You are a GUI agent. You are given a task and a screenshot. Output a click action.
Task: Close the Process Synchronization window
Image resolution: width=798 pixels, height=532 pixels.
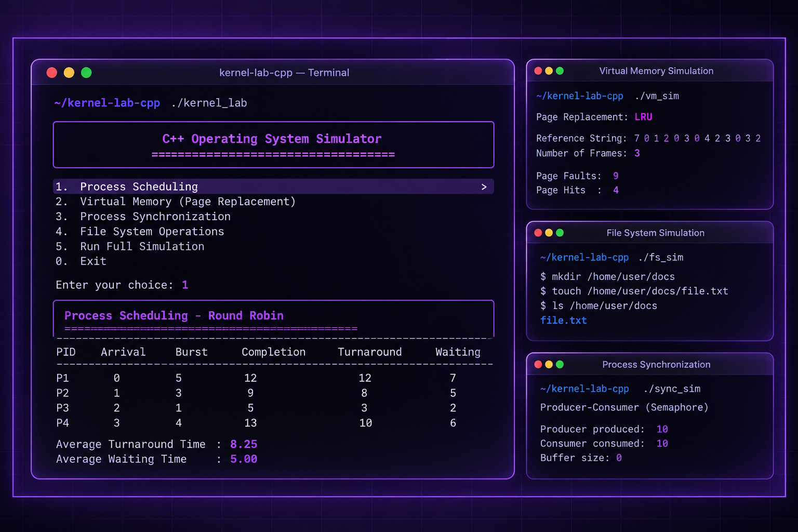538,365
